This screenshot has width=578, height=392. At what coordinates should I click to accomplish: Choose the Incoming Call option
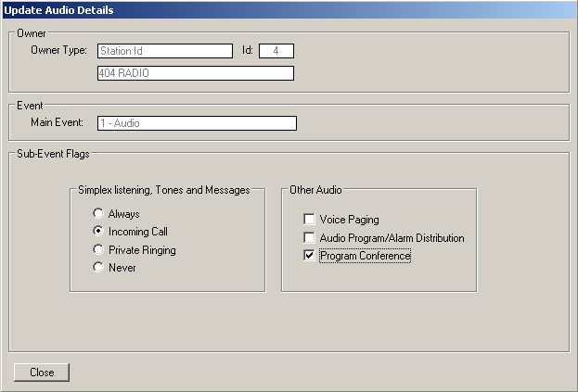coord(98,232)
